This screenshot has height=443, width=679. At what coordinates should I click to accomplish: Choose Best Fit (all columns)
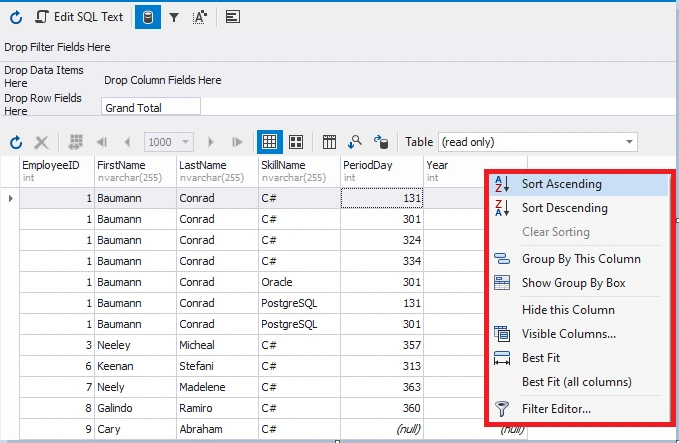click(579, 382)
